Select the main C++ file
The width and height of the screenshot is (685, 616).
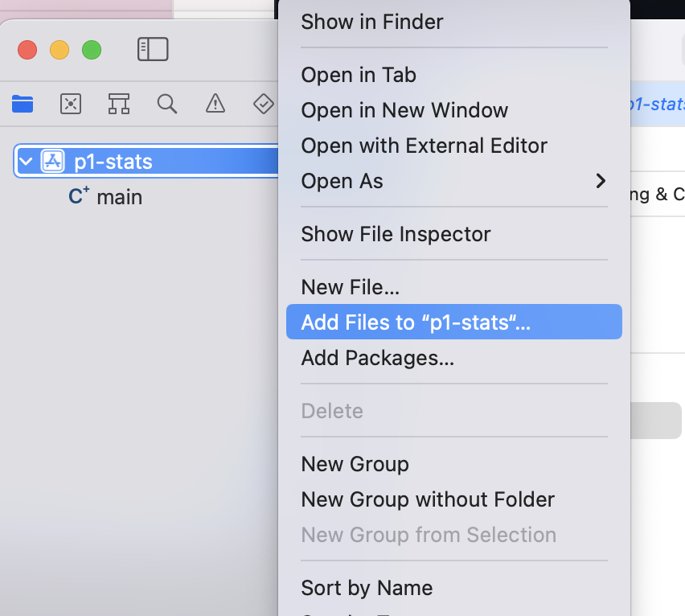(x=119, y=196)
